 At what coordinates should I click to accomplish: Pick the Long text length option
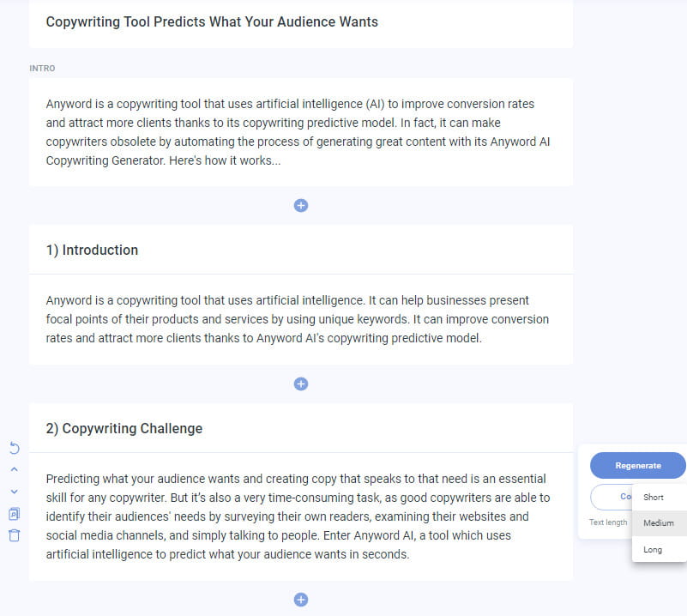[653, 549]
